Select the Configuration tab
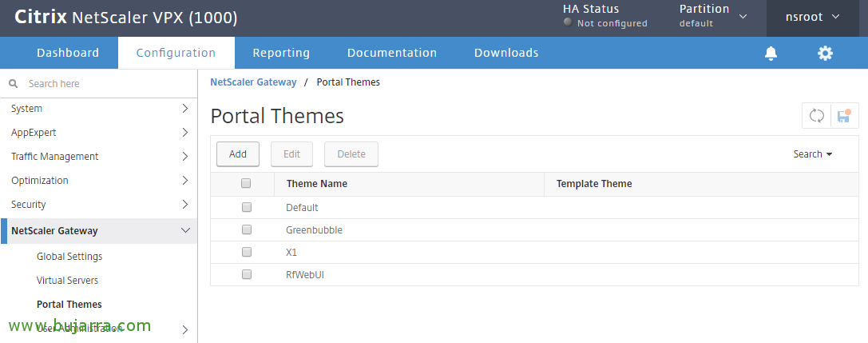Image resolution: width=868 pixels, height=343 pixels. click(176, 53)
